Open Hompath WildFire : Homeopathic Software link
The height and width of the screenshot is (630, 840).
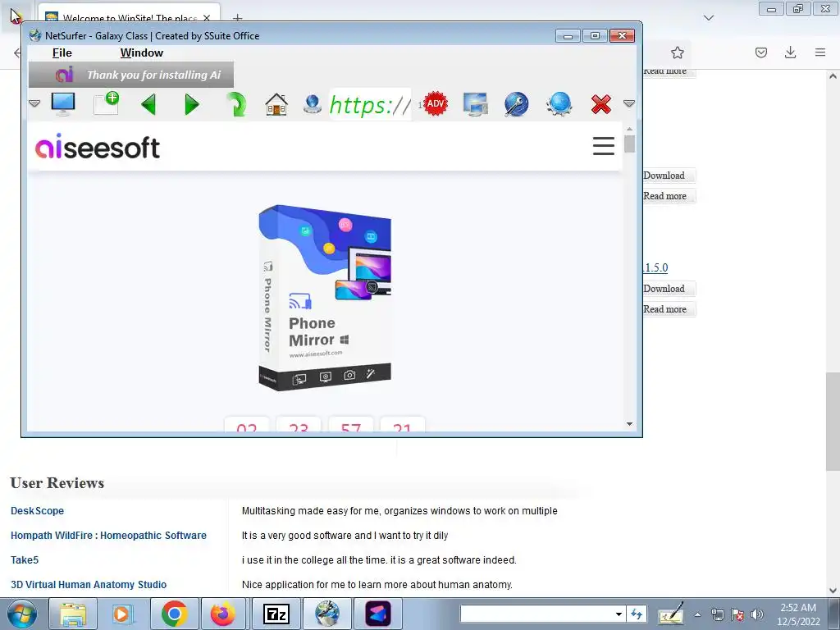pyautogui.click(x=108, y=535)
